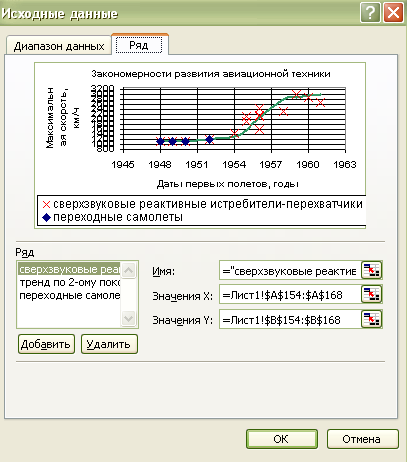Click the сверхзвуковые legend entry in preview

(203, 204)
